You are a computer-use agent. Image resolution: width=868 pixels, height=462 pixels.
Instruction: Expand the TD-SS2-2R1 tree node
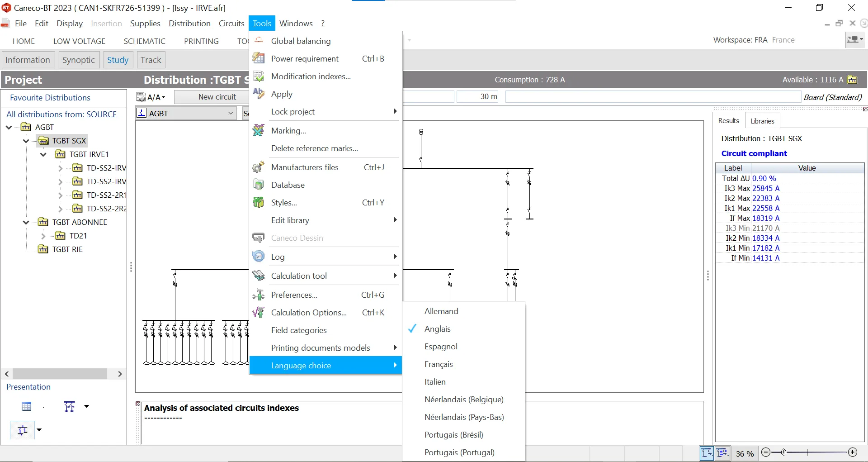(61, 195)
